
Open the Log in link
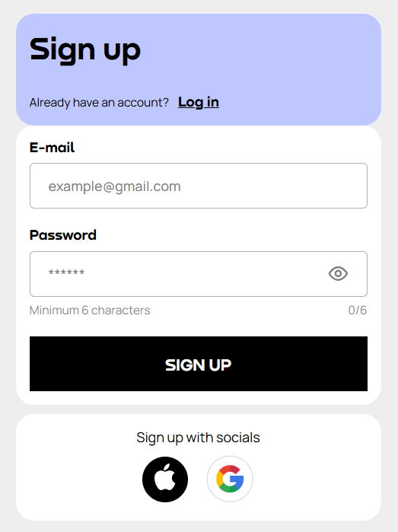pos(199,102)
